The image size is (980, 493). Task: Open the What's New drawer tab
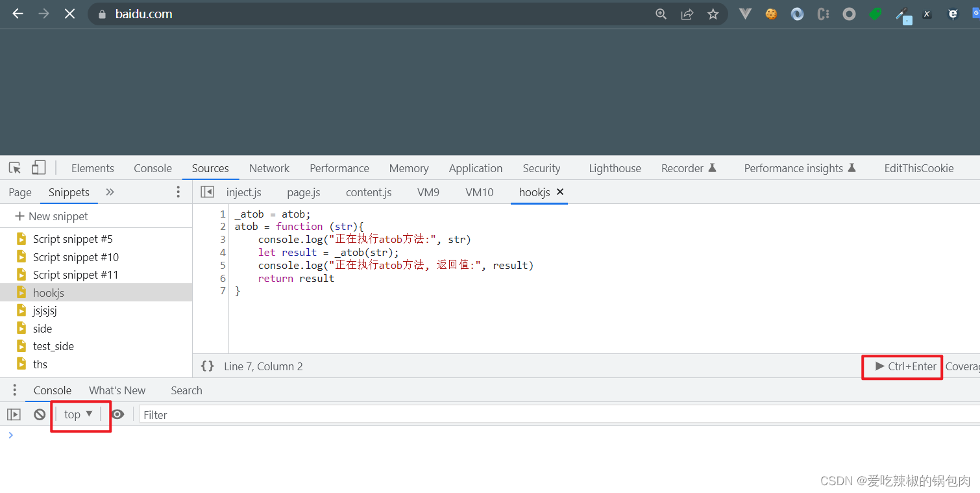[117, 390]
